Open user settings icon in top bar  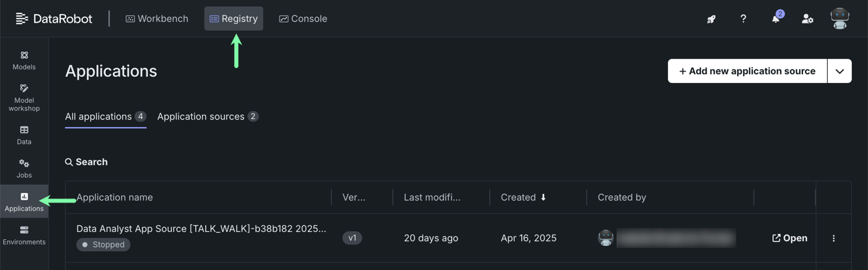tap(807, 19)
